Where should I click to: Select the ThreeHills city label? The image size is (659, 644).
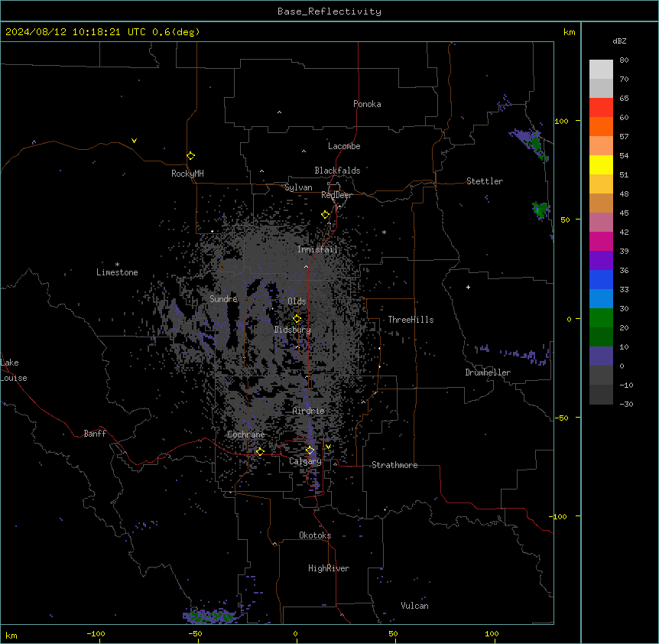coord(411,320)
